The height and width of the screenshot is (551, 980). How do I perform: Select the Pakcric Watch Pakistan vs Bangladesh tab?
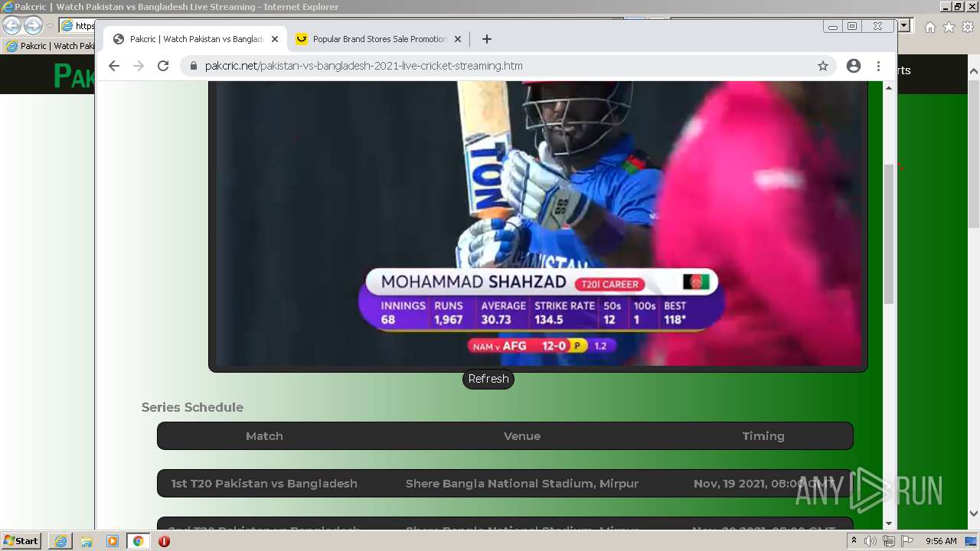click(x=196, y=39)
